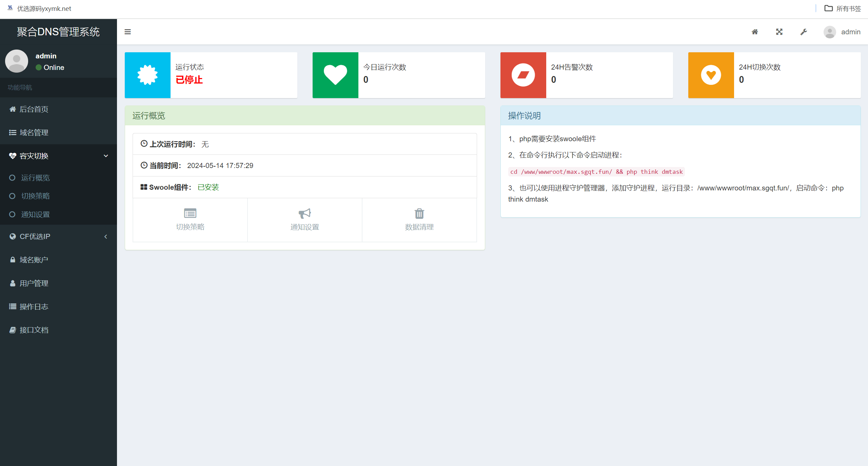The height and width of the screenshot is (466, 868).
Task: Collapse the 容灾切换 sidebar menu
Action: point(58,156)
